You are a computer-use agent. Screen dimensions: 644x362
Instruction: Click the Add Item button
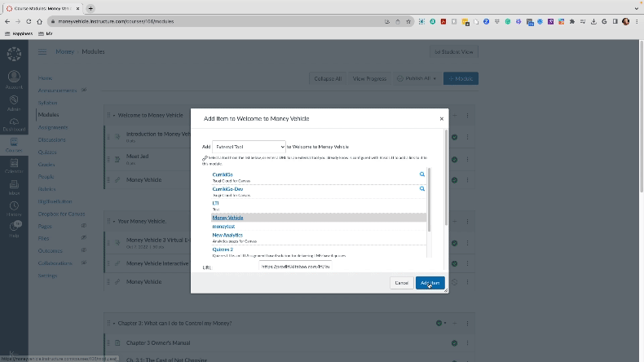point(430,283)
